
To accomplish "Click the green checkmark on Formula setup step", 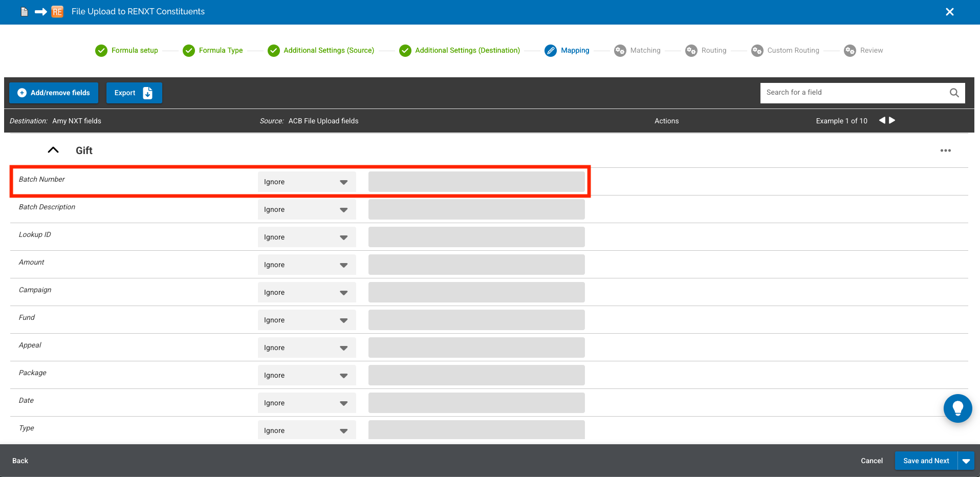I will coord(101,50).
